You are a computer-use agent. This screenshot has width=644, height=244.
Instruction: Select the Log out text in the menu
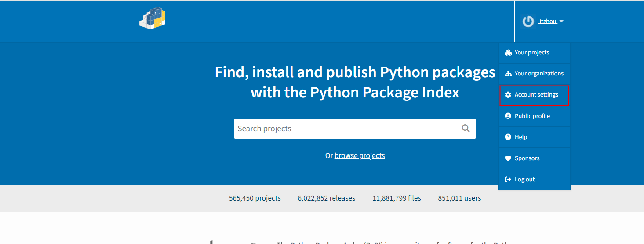pos(525,179)
